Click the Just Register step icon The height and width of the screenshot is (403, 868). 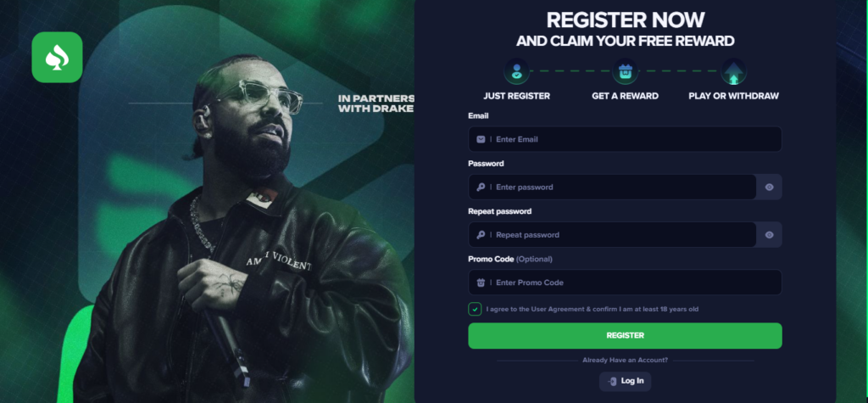pos(516,71)
